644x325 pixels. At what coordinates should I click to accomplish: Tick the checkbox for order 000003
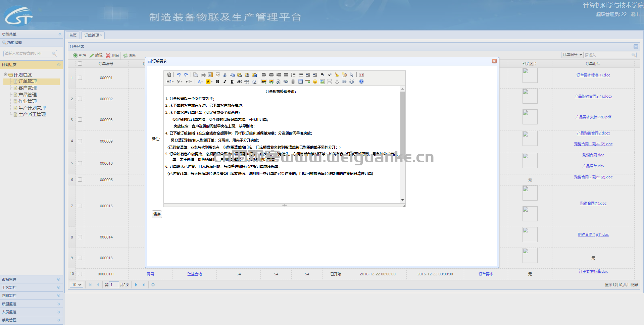pyautogui.click(x=80, y=120)
